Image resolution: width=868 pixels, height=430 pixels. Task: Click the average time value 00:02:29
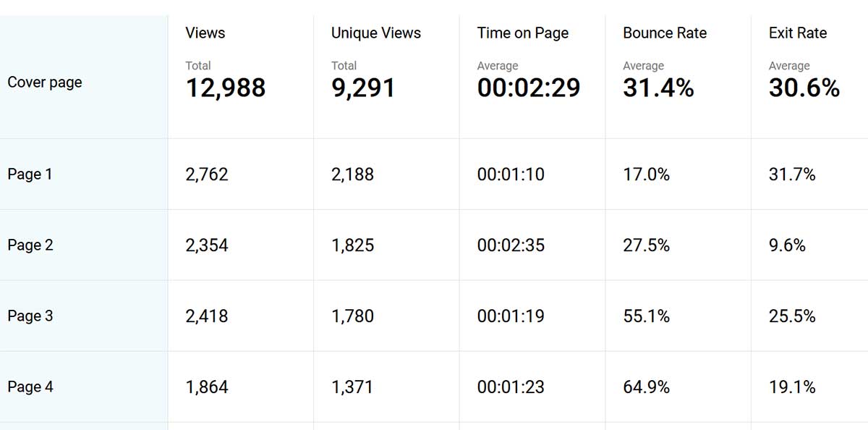528,88
